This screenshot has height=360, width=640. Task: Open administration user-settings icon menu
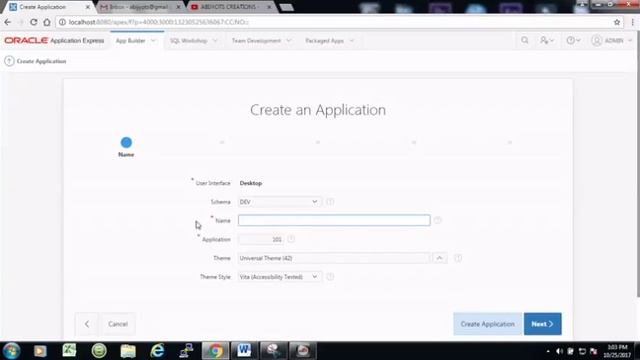click(547, 40)
